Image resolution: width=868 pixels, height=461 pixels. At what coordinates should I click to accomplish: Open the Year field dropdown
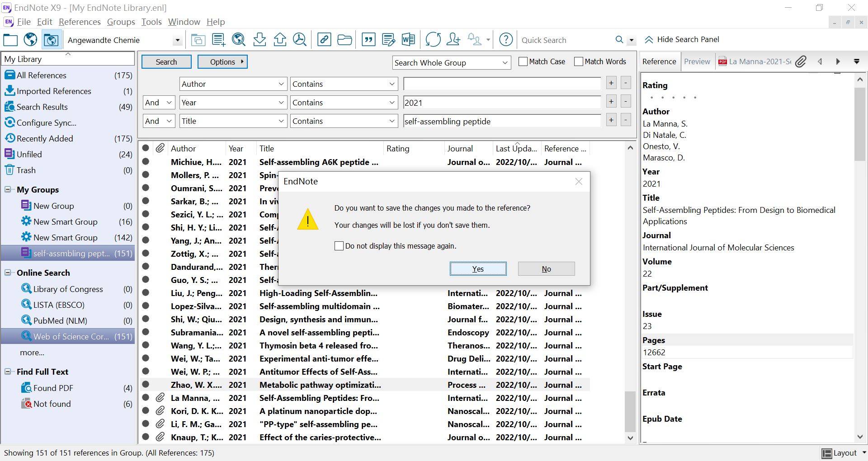[233, 103]
